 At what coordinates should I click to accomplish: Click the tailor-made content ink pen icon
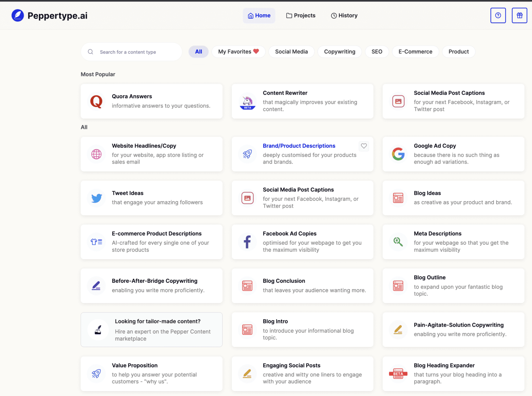pos(98,330)
